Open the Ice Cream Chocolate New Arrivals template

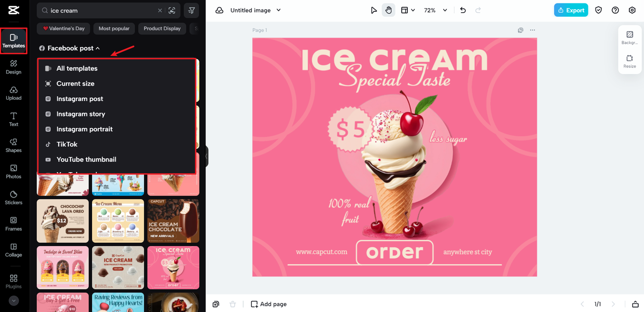(173, 221)
